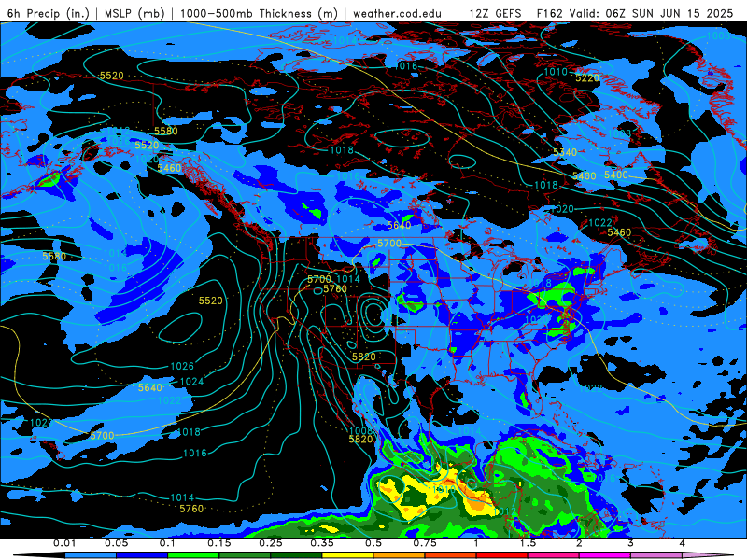Image resolution: width=747 pixels, height=560 pixels.
Task: Click the '1024' pressure contour label
Action: (x=191, y=382)
